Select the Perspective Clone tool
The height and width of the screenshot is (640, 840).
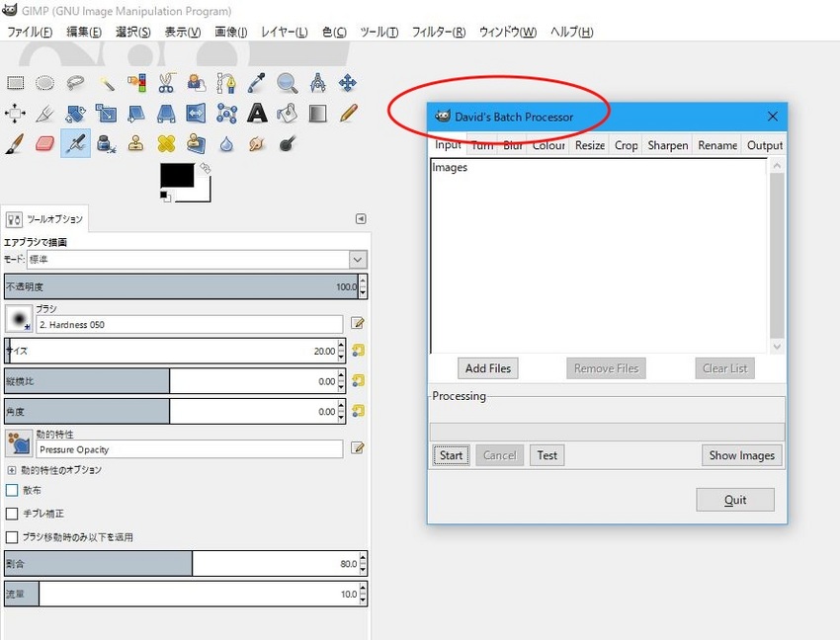pyautogui.click(x=197, y=143)
